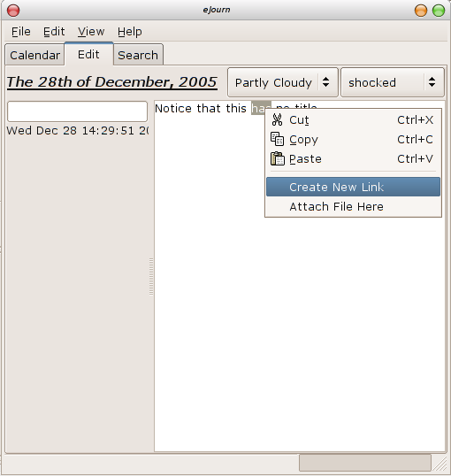Screen dimensions: 451x476
Task: Click the pane divider handle
Action: coord(151,277)
